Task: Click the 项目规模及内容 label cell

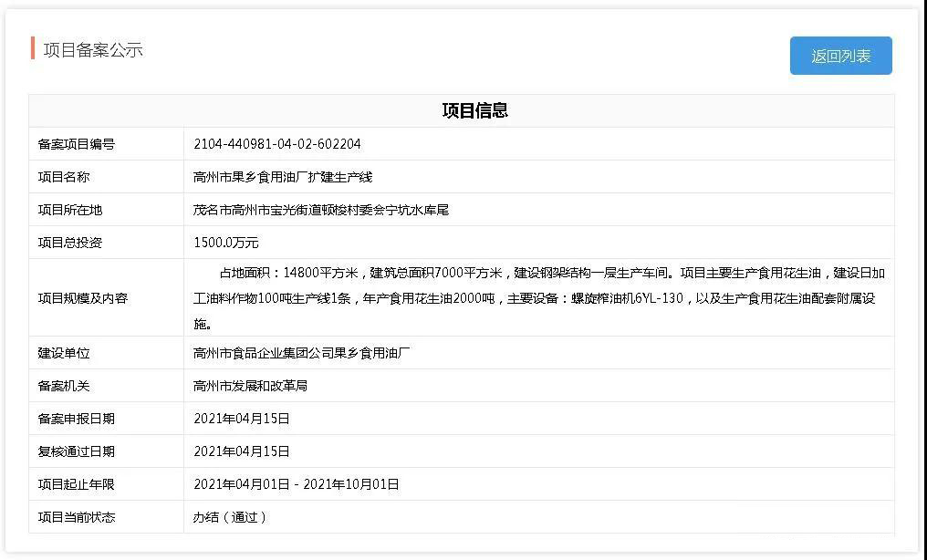Action: coord(107,297)
